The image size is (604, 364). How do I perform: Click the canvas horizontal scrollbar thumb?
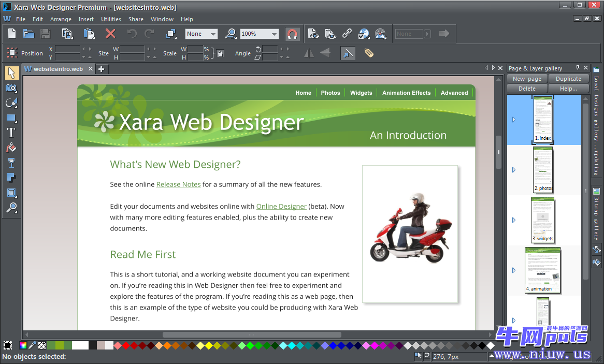click(x=252, y=334)
